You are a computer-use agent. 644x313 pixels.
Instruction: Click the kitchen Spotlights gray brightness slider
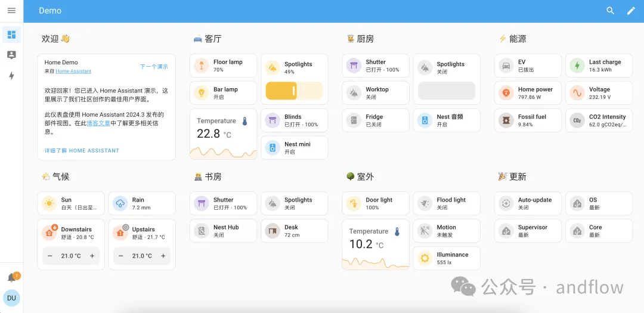(447, 91)
